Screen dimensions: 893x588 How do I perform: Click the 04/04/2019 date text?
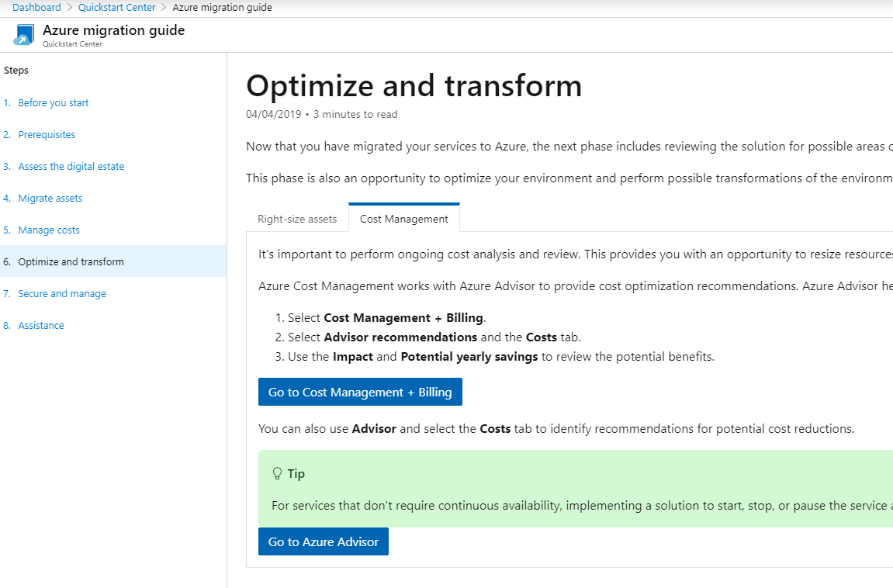click(x=273, y=114)
